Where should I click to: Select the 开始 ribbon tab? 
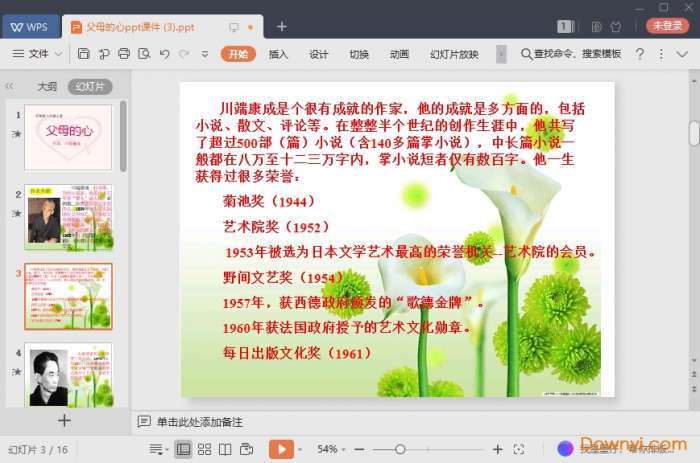point(238,54)
